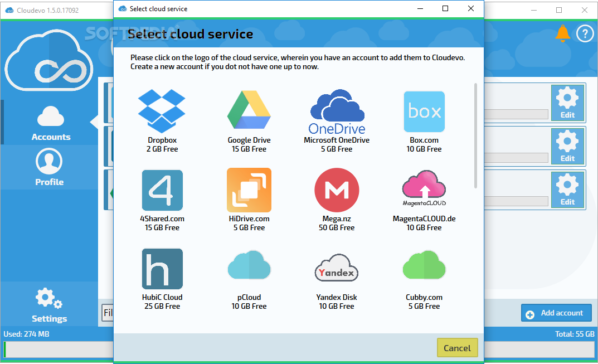Choose the HubiC Cloud logo
Image resolution: width=598 pixels, height=364 pixels.
162,269
